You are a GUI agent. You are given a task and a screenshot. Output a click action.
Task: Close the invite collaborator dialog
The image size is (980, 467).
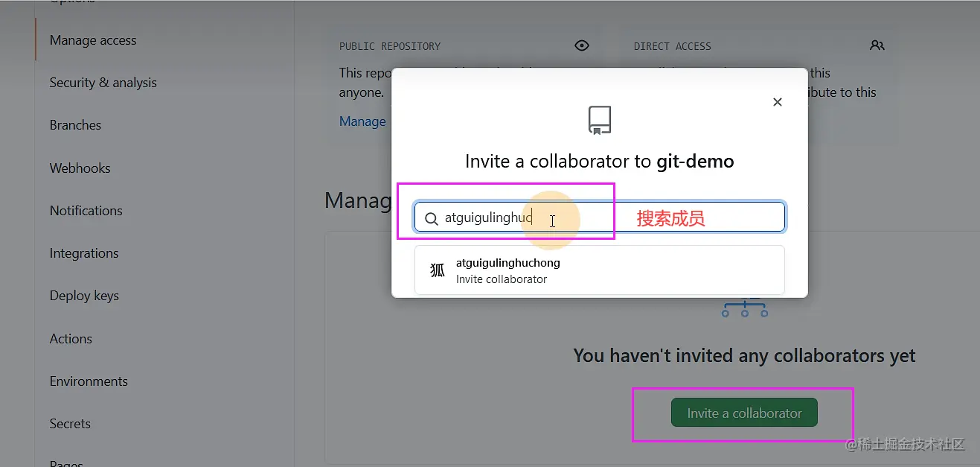(x=778, y=102)
